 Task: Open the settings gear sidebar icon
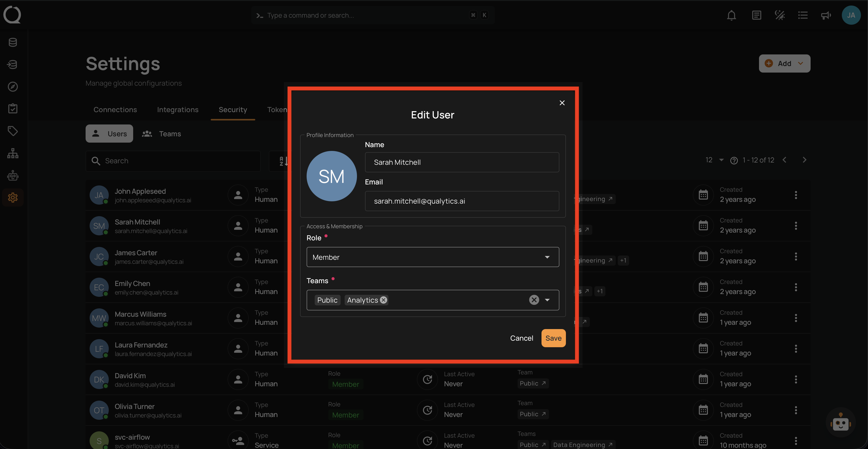pyautogui.click(x=13, y=197)
